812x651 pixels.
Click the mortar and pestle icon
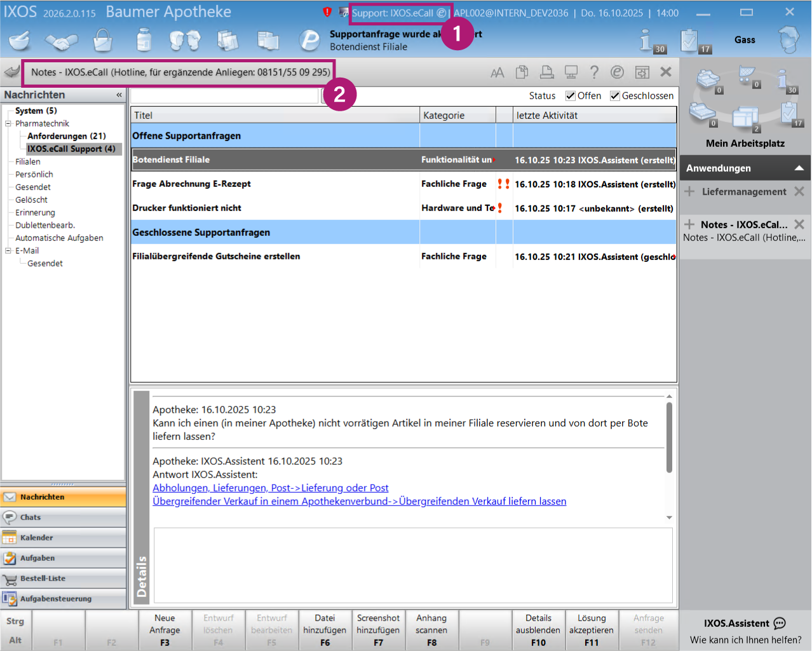[x=20, y=41]
